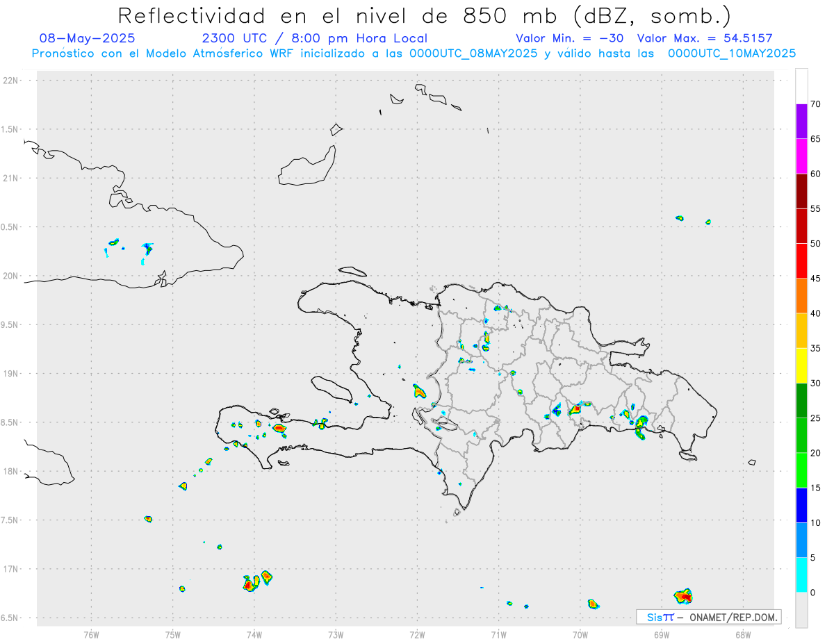The height and width of the screenshot is (644, 834).
Task: Click the '0' colorbar tick label
Action: coord(812,593)
